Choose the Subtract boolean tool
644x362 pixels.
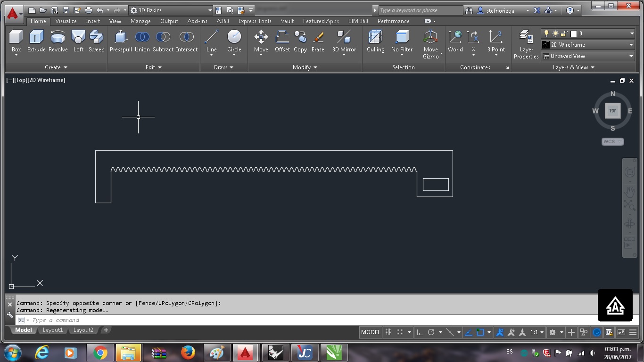[x=163, y=41]
